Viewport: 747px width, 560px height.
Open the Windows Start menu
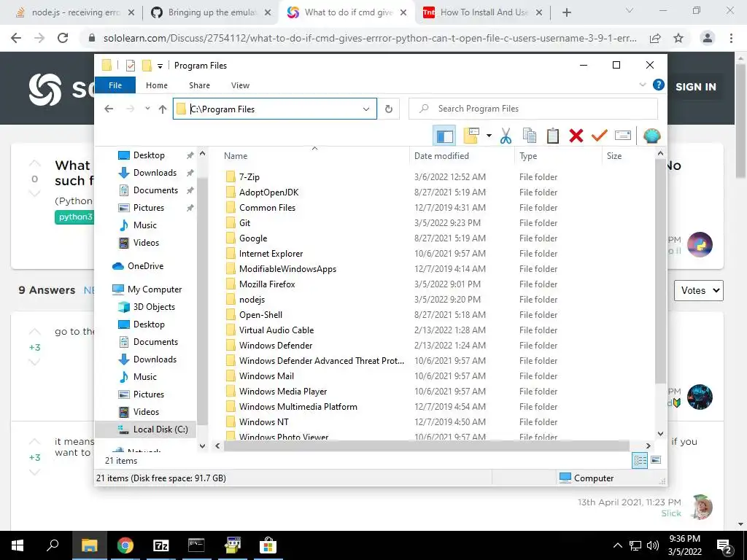pyautogui.click(x=18, y=545)
